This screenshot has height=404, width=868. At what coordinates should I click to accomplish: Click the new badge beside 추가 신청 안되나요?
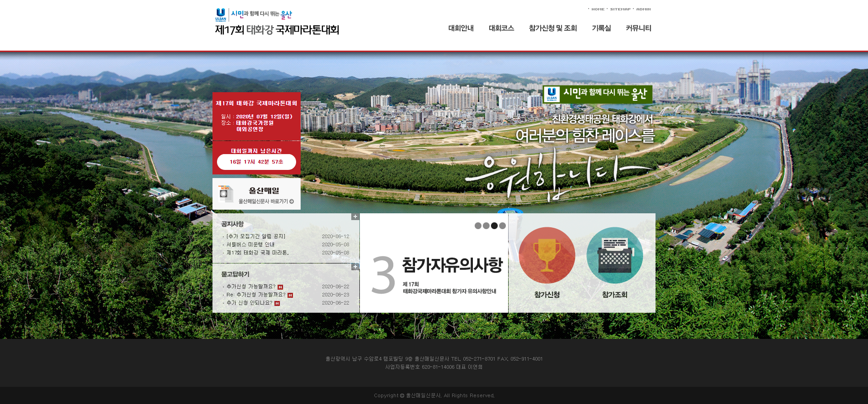277,304
